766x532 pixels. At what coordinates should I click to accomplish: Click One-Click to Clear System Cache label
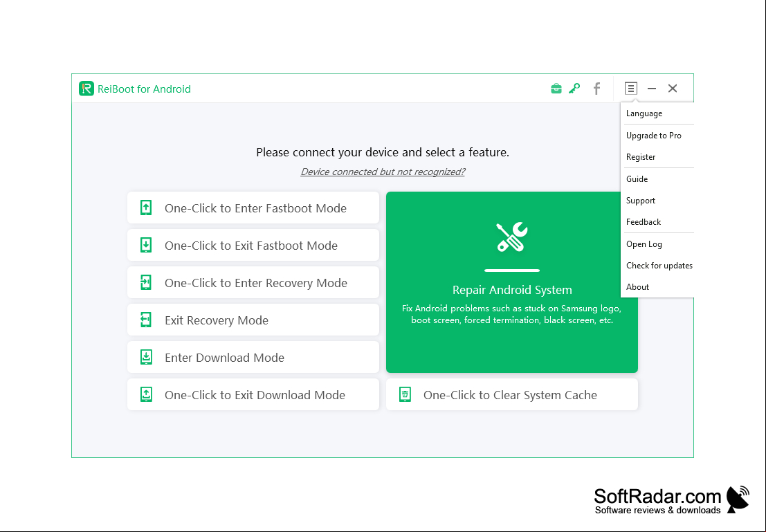(510, 395)
